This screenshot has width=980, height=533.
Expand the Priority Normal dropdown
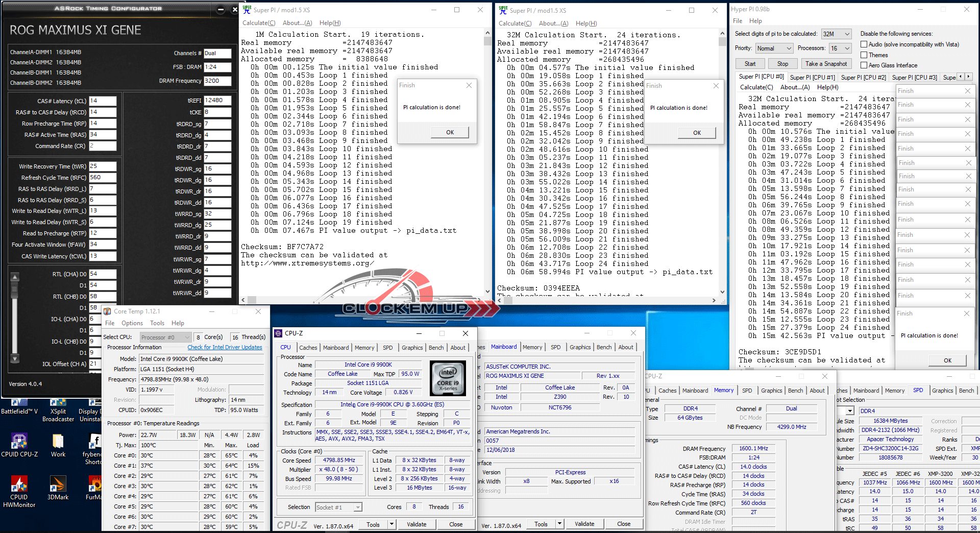coord(774,48)
